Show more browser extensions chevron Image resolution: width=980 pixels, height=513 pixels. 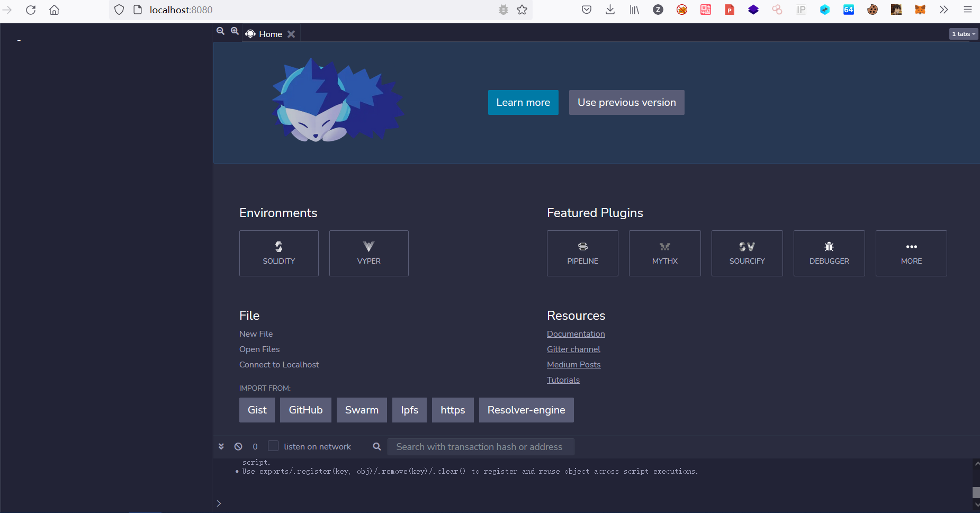tap(943, 10)
